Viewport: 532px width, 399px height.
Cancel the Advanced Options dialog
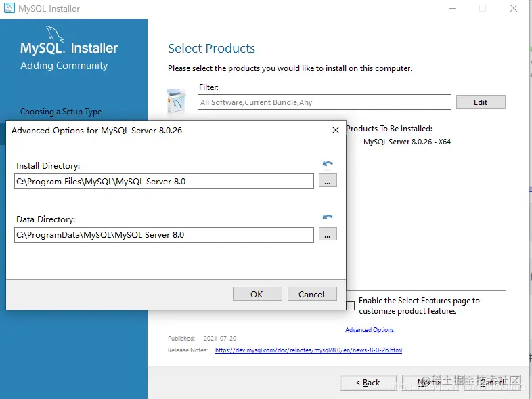coord(312,294)
